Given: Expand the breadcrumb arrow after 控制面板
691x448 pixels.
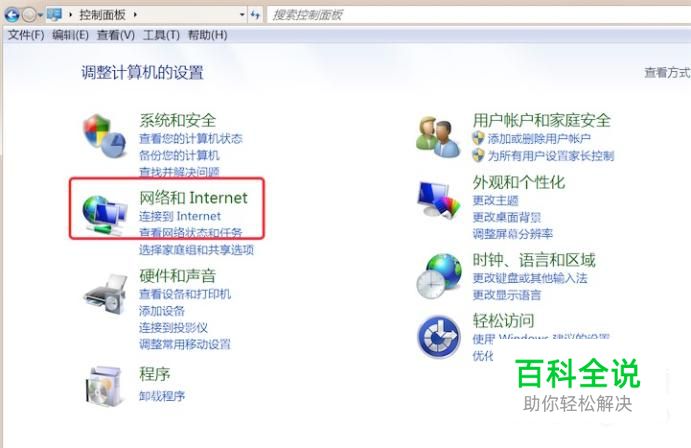Looking at the screenshot, I should (x=135, y=15).
